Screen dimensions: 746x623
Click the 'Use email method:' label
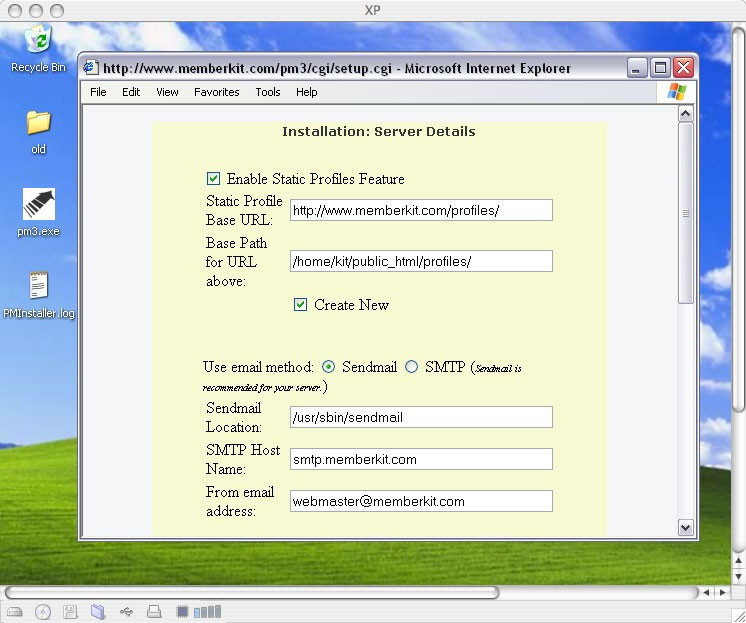pyautogui.click(x=258, y=367)
